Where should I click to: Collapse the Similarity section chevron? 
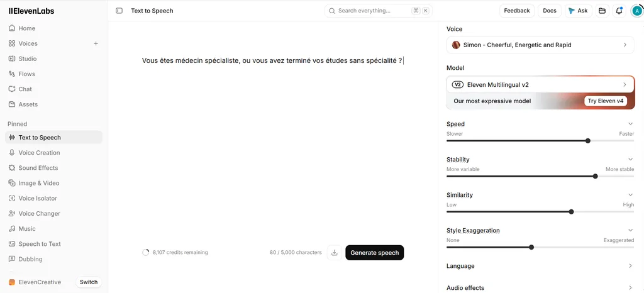pos(630,195)
